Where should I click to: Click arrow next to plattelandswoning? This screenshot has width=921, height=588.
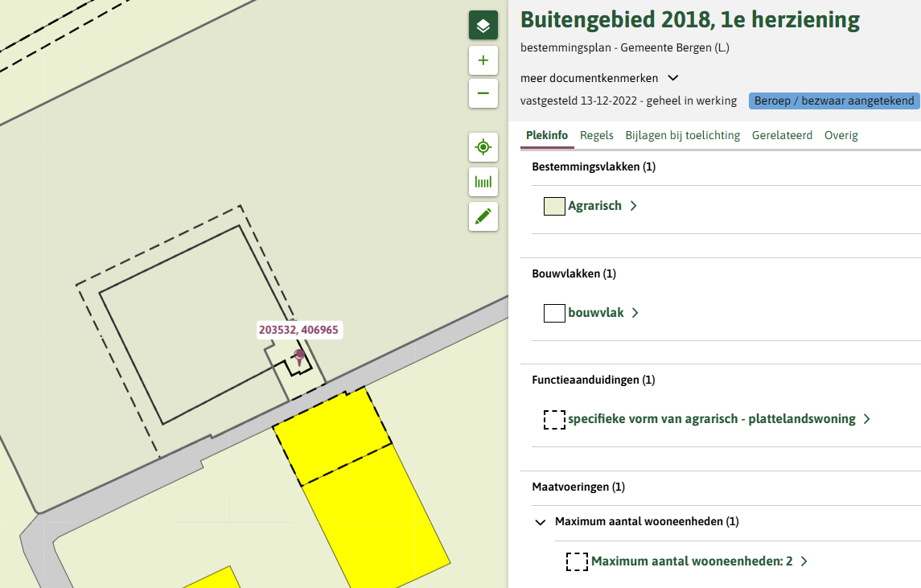click(866, 419)
